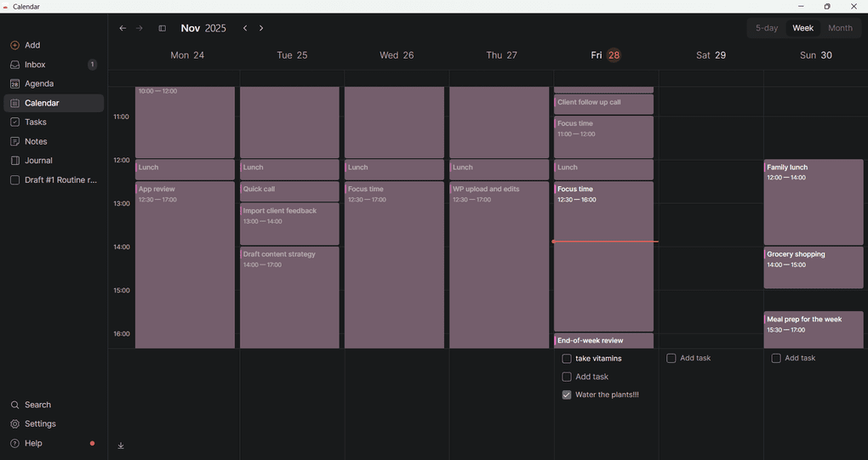Tick the Friday Add task checkbox
This screenshot has height=460, width=868.
coord(567,377)
